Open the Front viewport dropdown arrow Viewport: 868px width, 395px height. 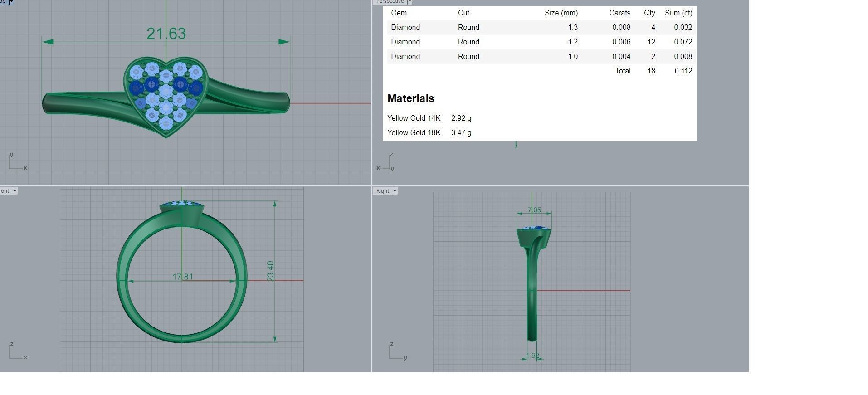coord(15,191)
